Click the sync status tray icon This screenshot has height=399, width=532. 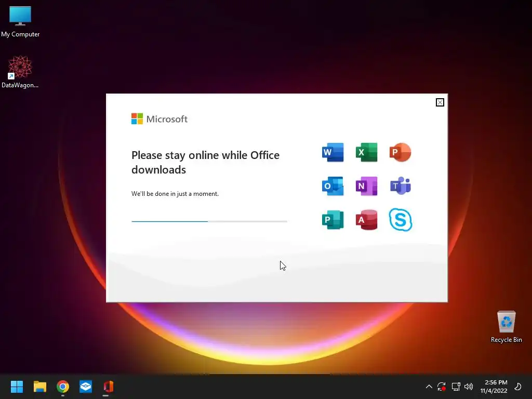[442, 387]
